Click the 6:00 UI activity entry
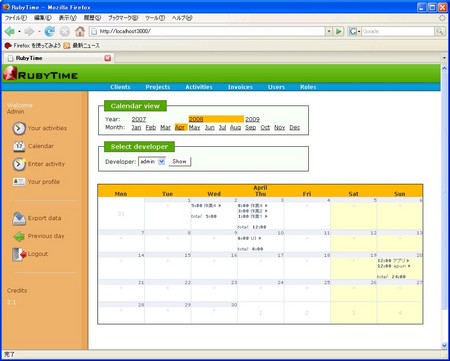 249,238
